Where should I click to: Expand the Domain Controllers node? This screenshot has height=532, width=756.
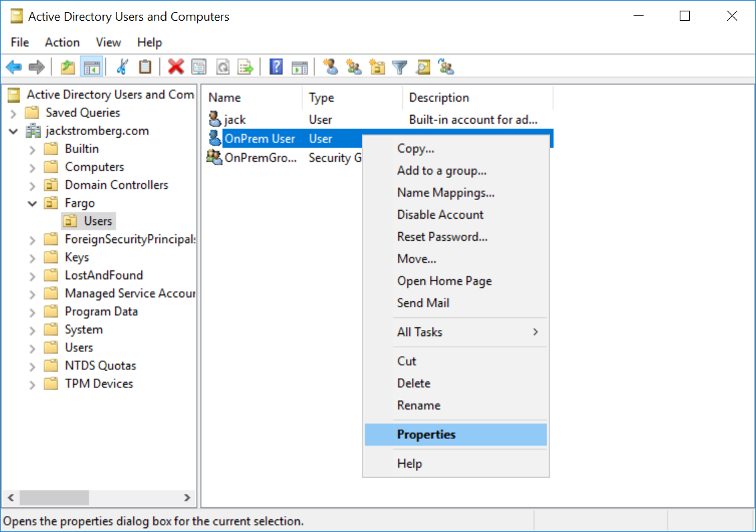(32, 185)
